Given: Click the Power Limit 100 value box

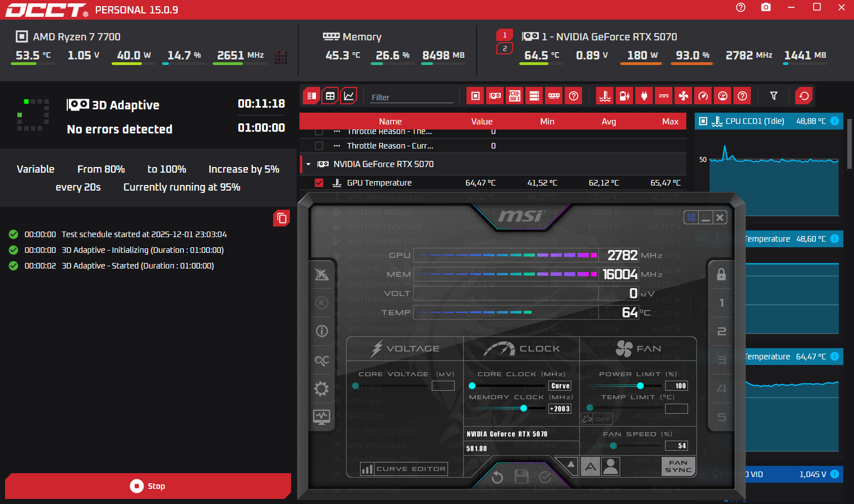Looking at the screenshot, I should coord(676,386).
